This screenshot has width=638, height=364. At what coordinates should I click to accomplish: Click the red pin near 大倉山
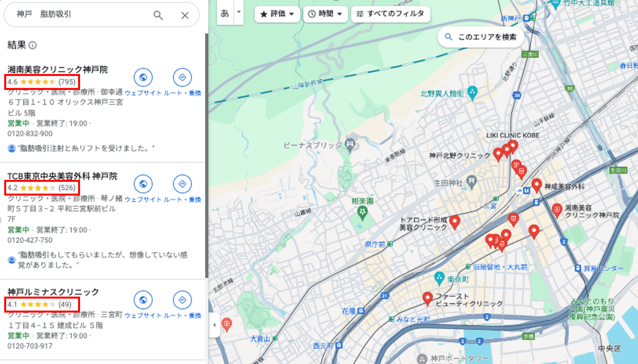[227, 325]
